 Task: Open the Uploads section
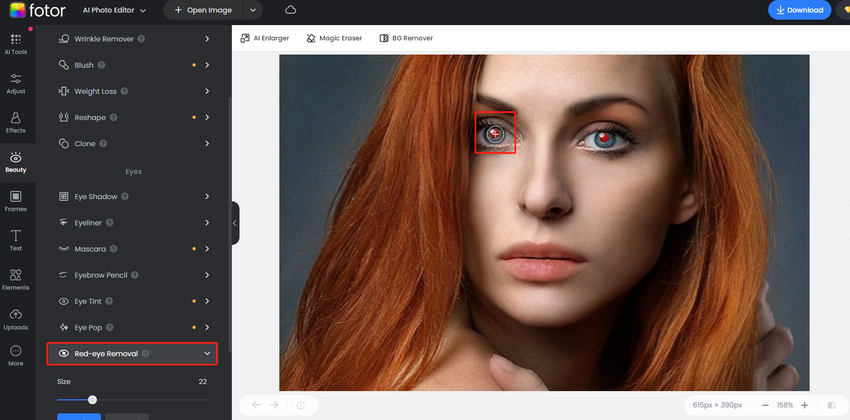(15, 319)
